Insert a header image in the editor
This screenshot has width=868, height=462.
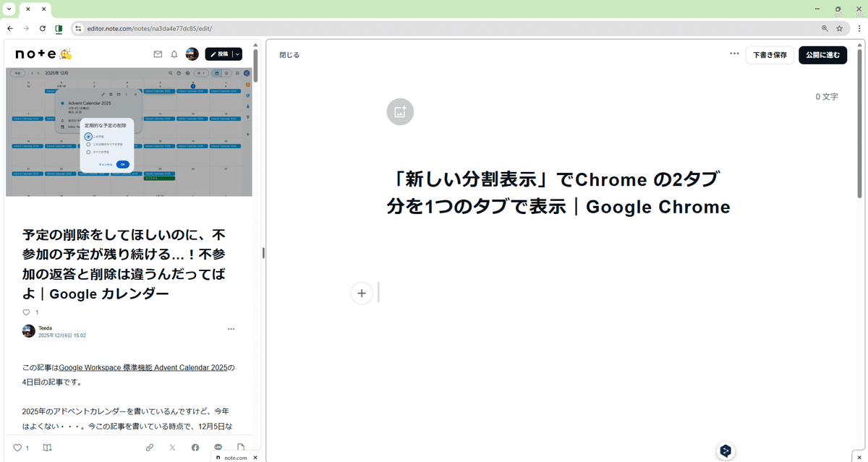tap(400, 111)
